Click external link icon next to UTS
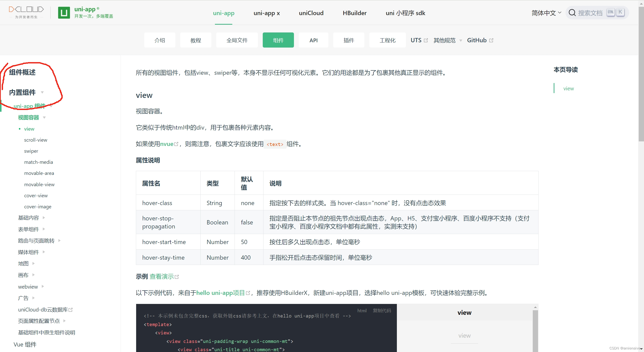The height and width of the screenshot is (352, 644). tap(426, 40)
